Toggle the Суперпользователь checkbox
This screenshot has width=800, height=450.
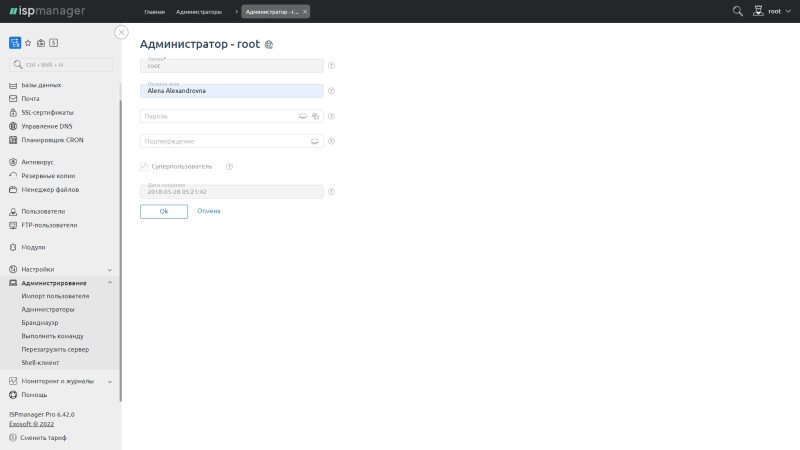pos(144,166)
